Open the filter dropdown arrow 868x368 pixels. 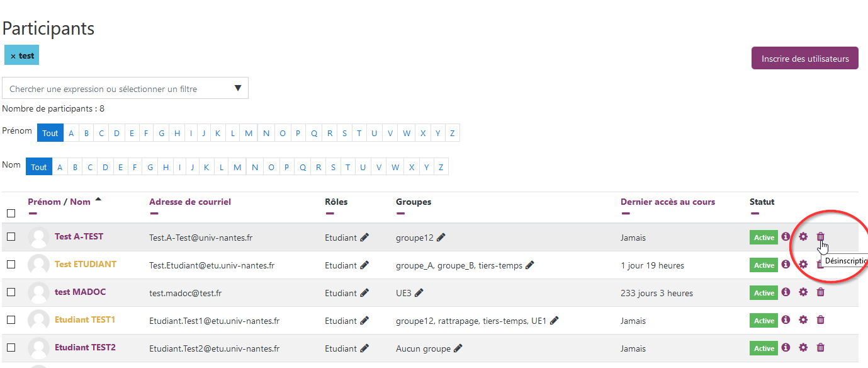238,88
